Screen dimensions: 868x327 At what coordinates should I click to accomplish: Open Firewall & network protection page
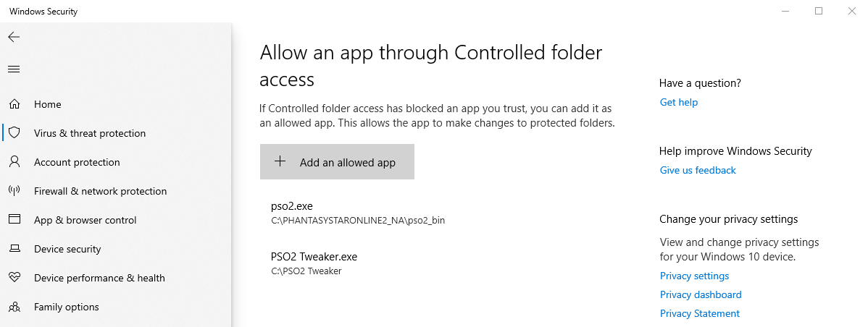(100, 191)
